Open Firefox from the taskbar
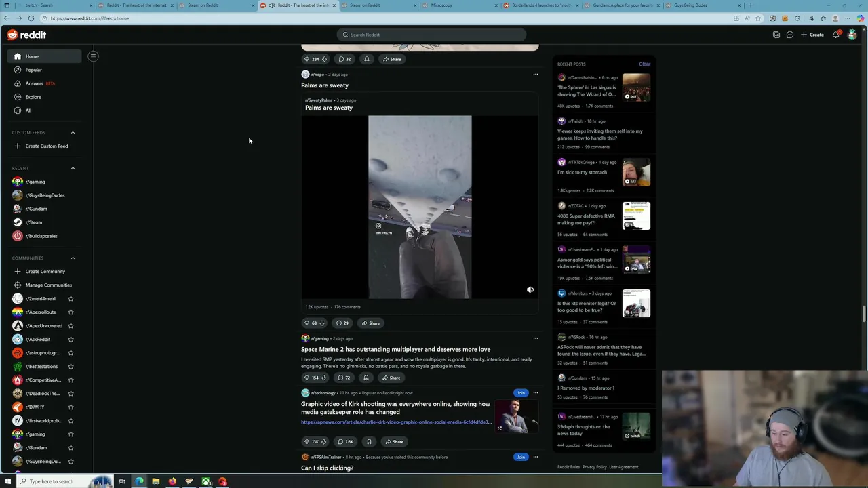868x488 pixels. click(x=172, y=481)
